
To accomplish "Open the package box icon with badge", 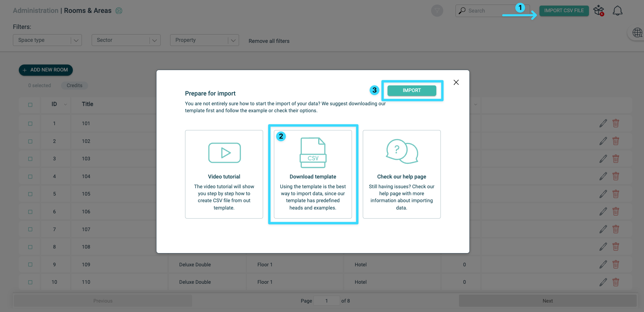I will click(x=599, y=10).
